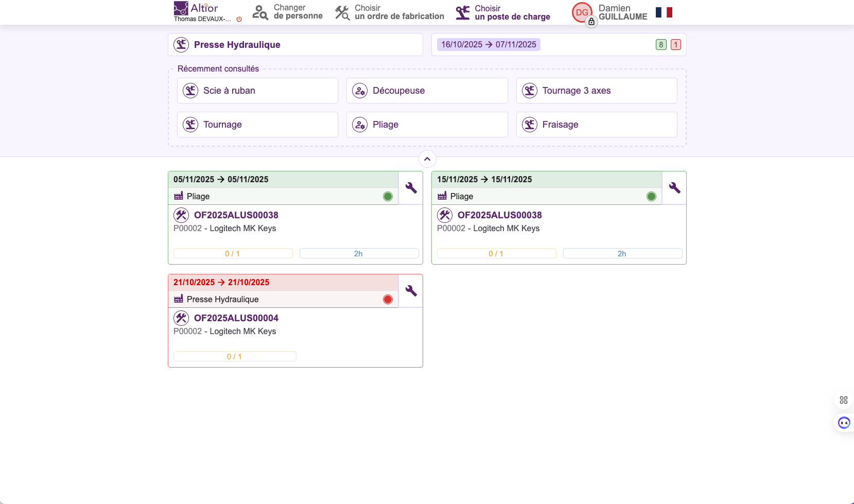Open Choisir un ordre de fabrication
Viewport: 854px width, 504px height.
coord(389,12)
